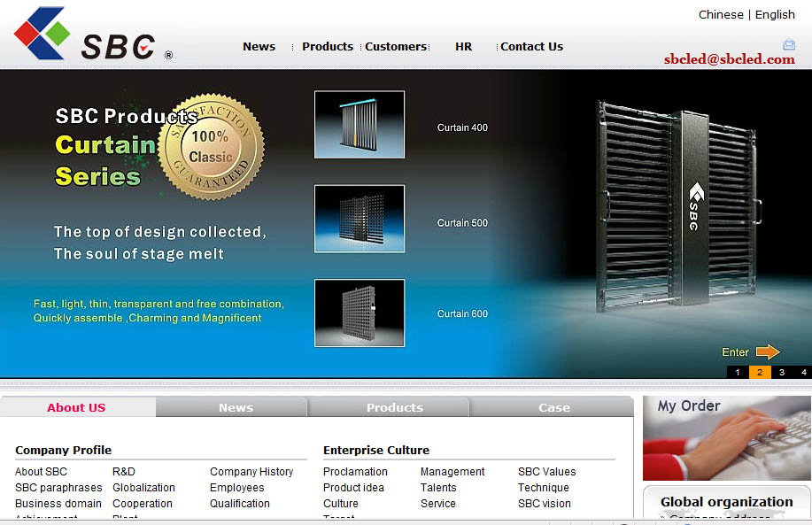Open the Business domain link
Screen dimensions: 812x525
tap(58, 503)
